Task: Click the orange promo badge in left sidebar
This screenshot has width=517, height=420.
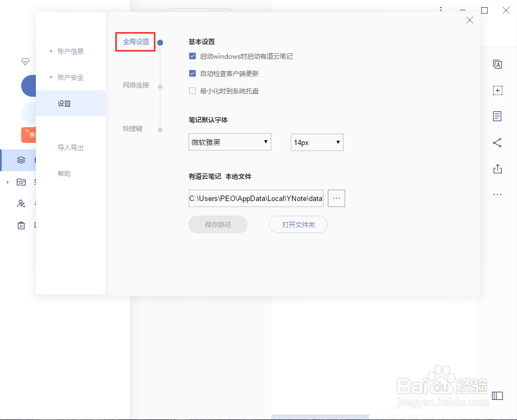Action: pyautogui.click(x=28, y=135)
